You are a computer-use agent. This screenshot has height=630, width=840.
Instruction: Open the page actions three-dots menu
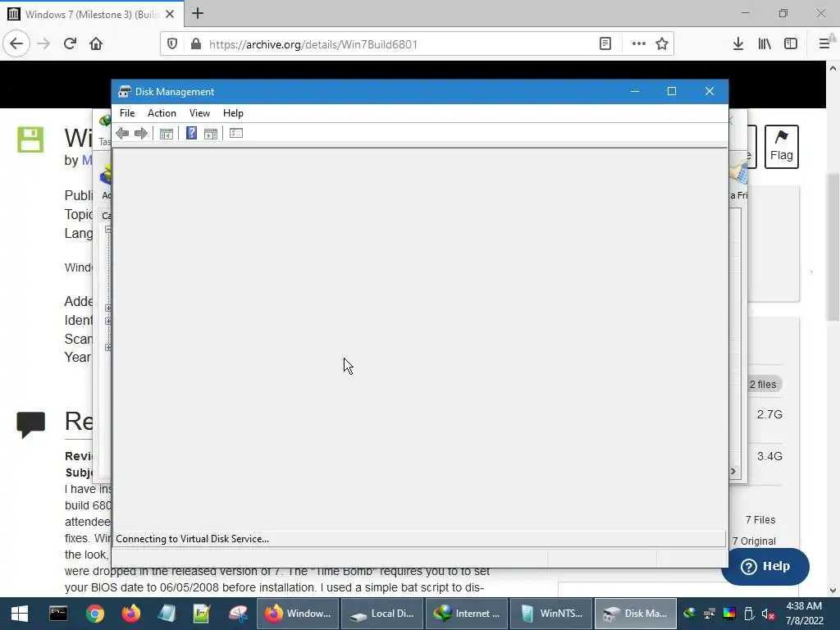coord(638,44)
